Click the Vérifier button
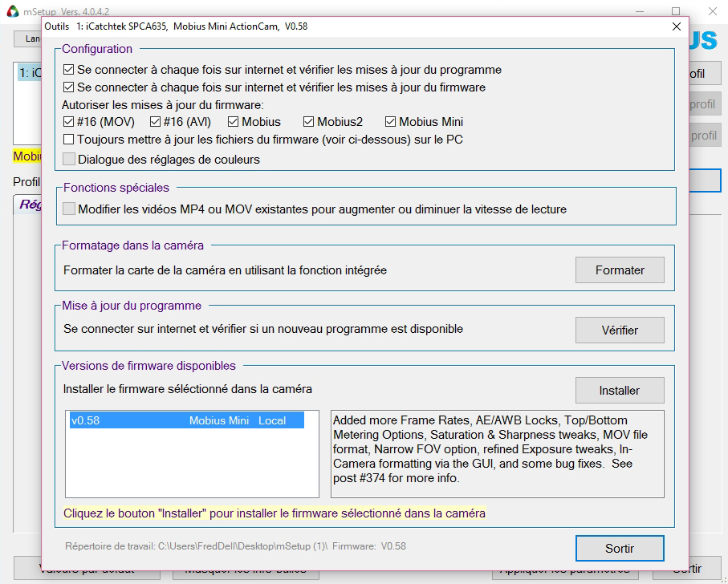This screenshot has width=728, height=584. (620, 331)
